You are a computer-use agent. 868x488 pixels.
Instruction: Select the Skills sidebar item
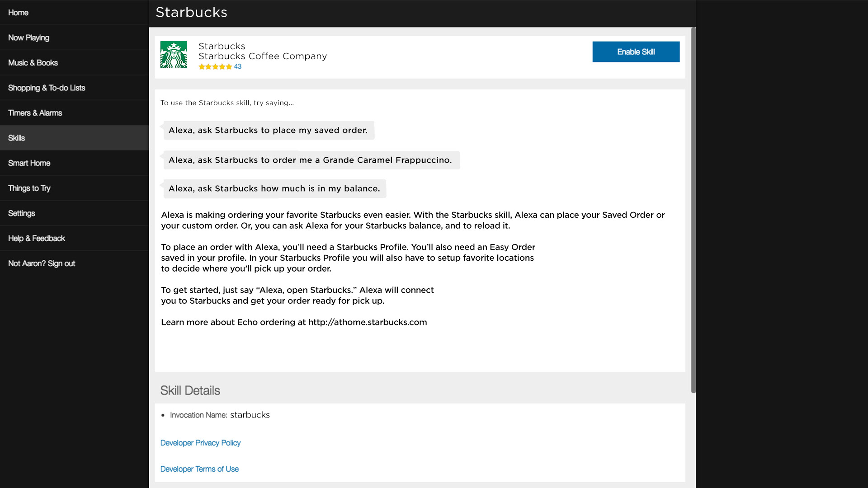[x=74, y=138]
